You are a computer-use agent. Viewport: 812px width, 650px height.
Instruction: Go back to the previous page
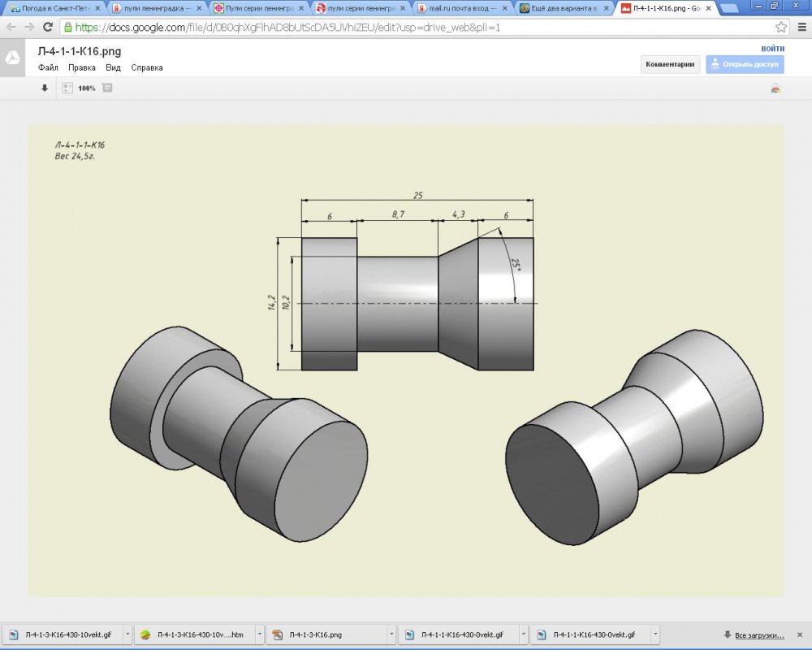(x=11, y=27)
